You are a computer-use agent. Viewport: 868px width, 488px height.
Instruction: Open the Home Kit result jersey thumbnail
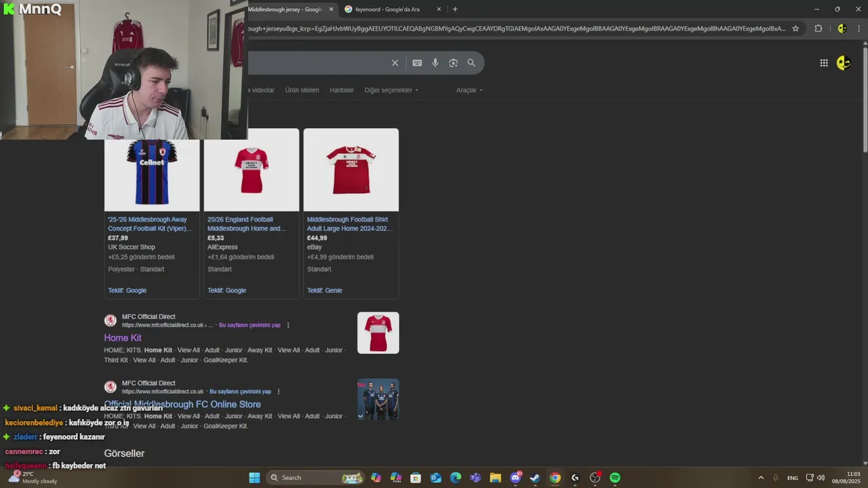[378, 333]
